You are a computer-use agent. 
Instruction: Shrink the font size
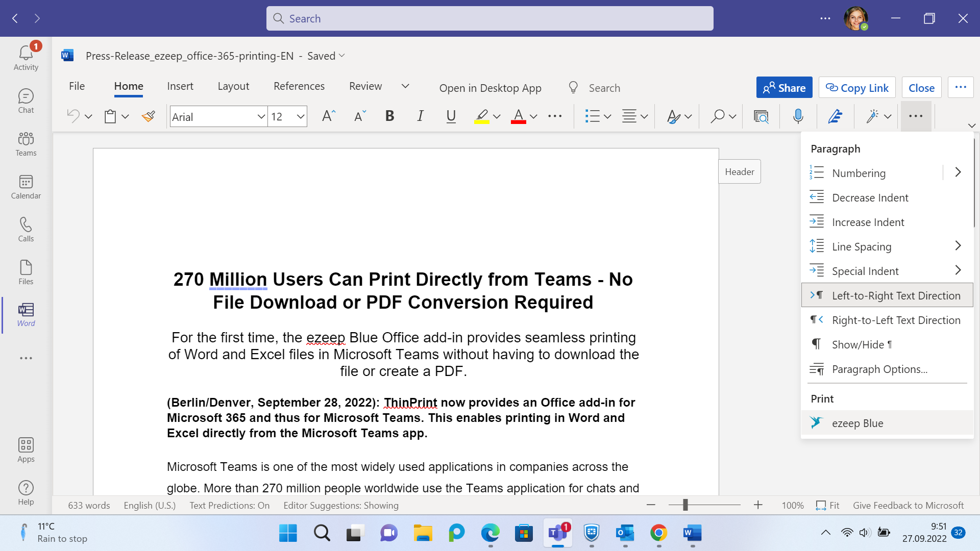pos(360,116)
